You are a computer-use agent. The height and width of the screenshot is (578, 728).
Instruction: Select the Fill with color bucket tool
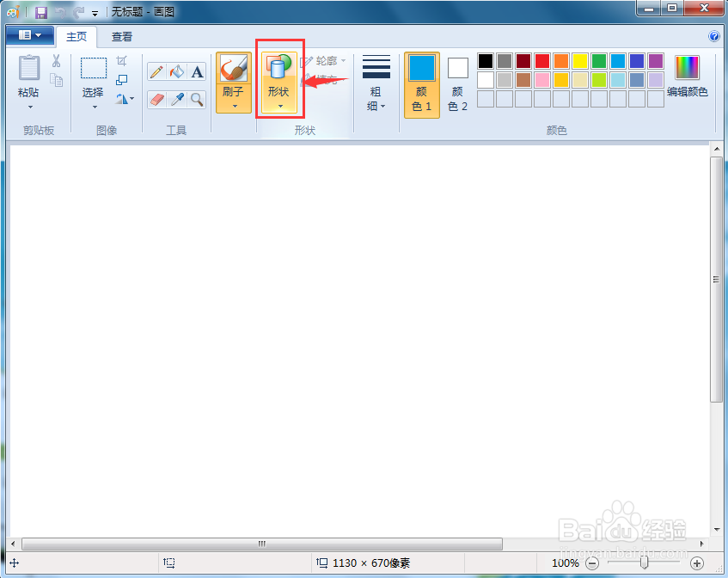177,71
